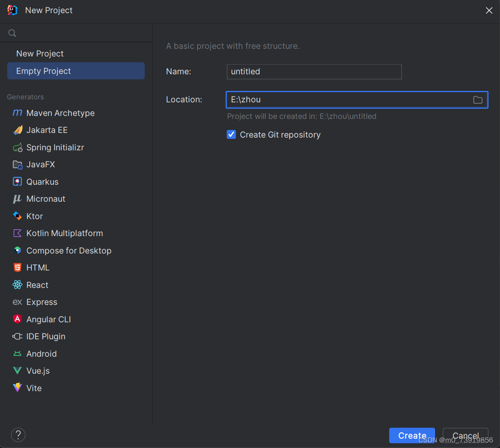Image resolution: width=500 pixels, height=448 pixels.
Task: Click the Compose for Desktop icon
Action: click(17, 251)
